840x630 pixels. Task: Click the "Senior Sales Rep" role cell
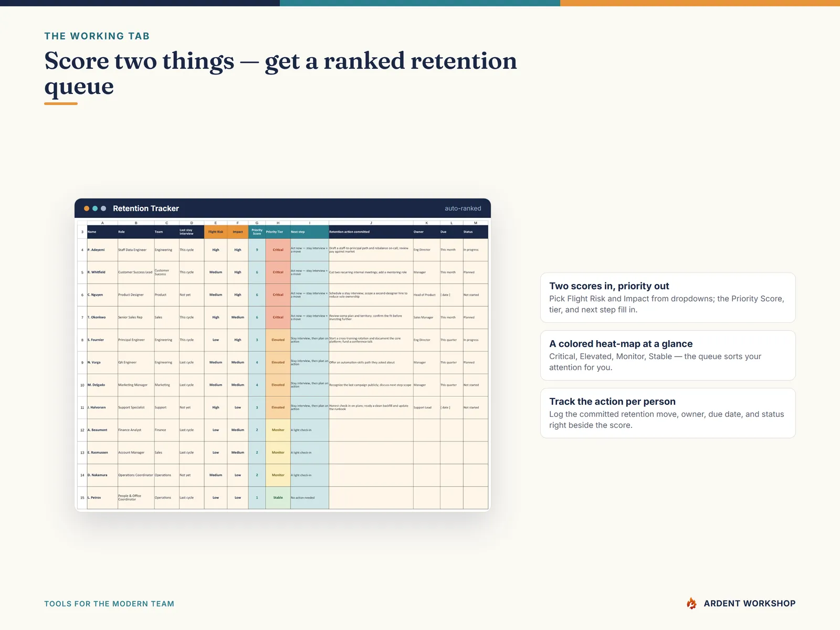point(136,318)
